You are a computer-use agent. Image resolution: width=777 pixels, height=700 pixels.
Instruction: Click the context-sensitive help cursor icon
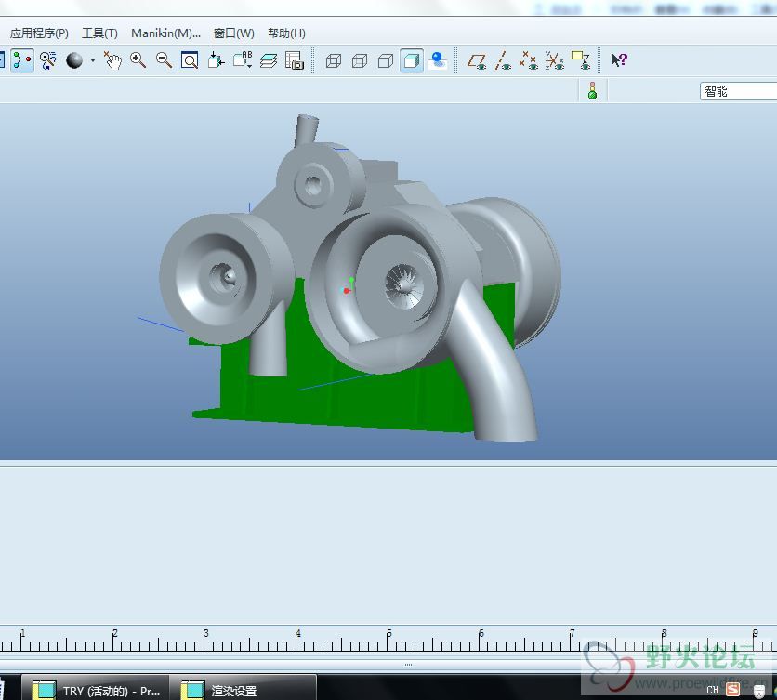pos(619,60)
